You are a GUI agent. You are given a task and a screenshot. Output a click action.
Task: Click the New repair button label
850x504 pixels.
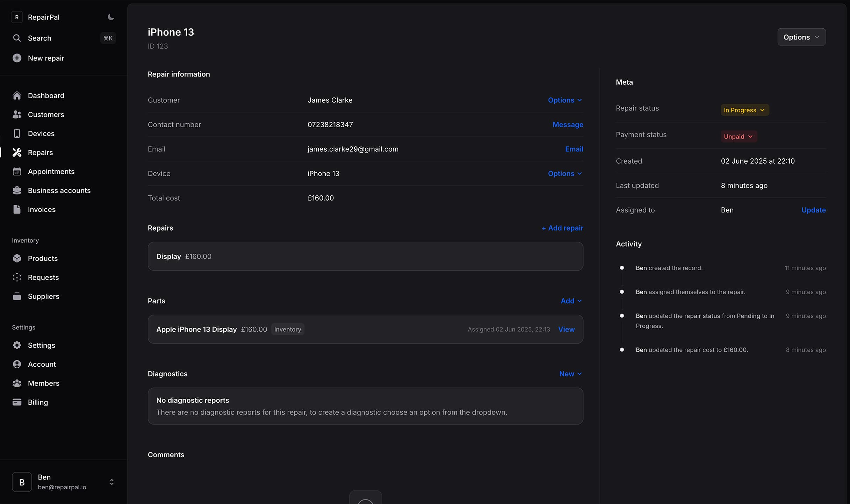(x=46, y=58)
